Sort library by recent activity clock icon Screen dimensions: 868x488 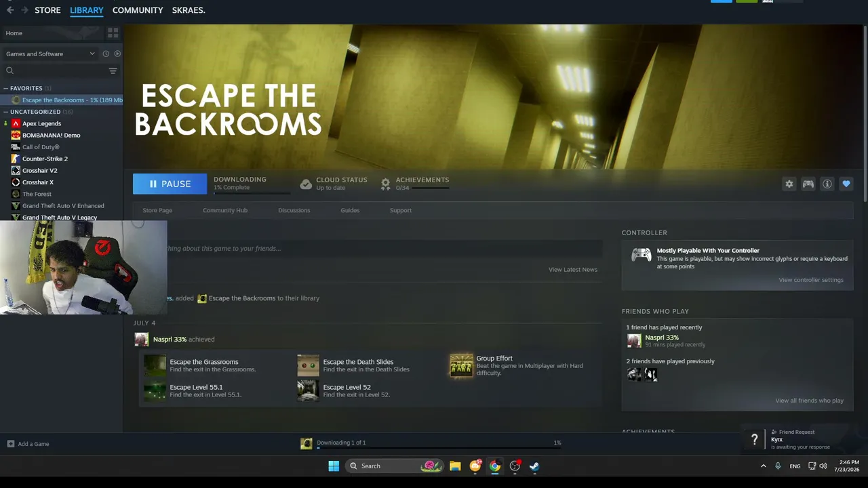106,54
